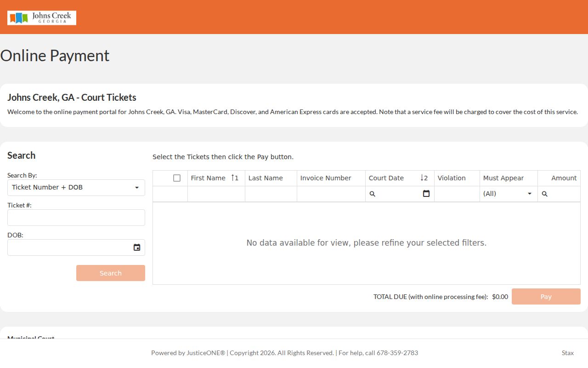Focus the Violation filter field
The width and height of the screenshot is (588, 368).
pyautogui.click(x=457, y=194)
